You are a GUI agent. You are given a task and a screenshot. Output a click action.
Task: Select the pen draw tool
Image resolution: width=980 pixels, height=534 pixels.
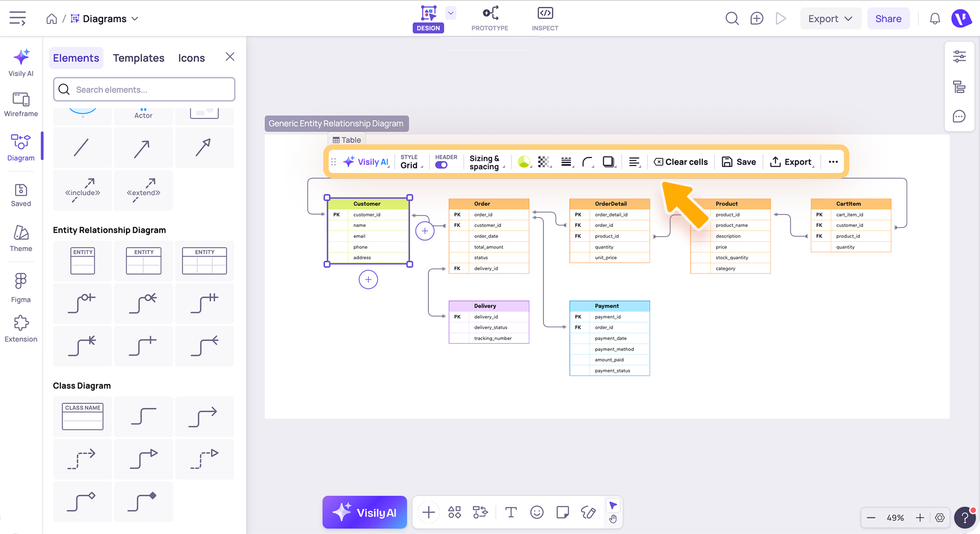[588, 513]
